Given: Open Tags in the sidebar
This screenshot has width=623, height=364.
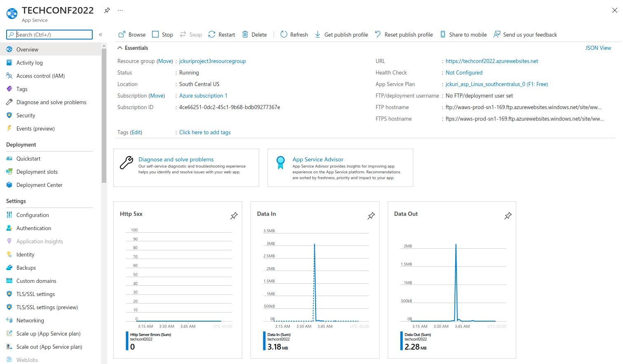Looking at the screenshot, I should 50,89.
